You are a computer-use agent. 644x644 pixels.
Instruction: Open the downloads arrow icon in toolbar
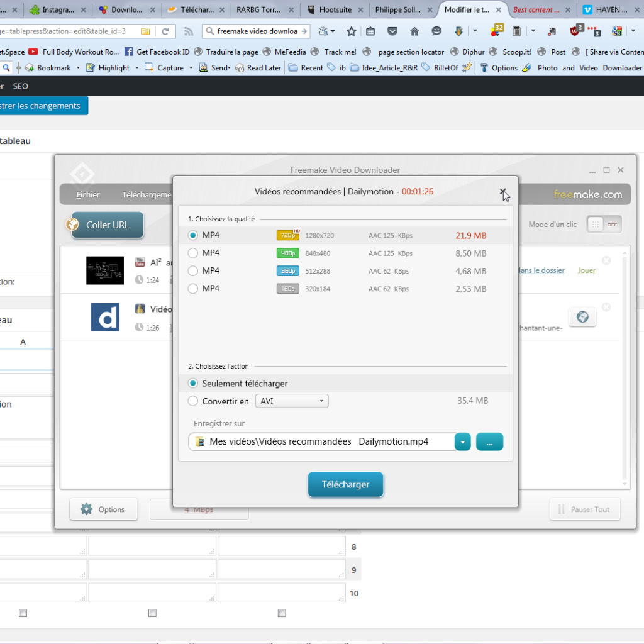[458, 31]
